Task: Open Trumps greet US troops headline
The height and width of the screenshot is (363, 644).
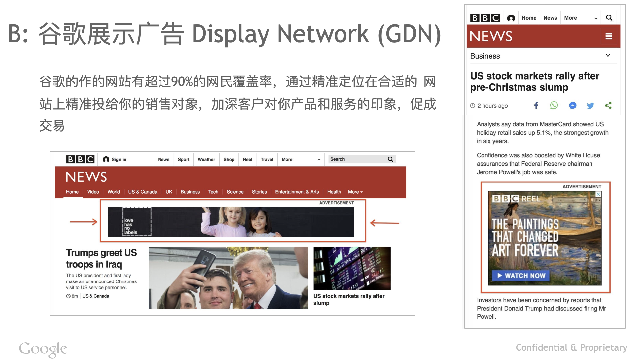Action: coord(101,258)
